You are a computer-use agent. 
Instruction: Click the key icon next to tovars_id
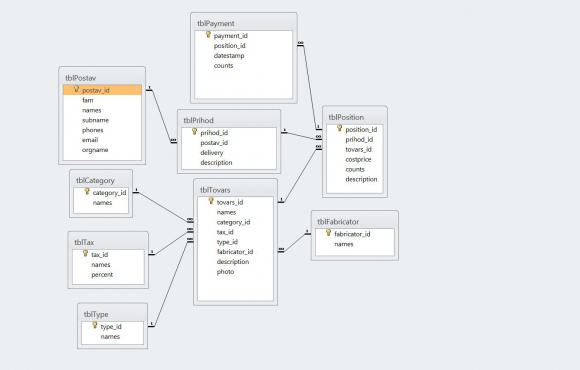click(x=211, y=201)
